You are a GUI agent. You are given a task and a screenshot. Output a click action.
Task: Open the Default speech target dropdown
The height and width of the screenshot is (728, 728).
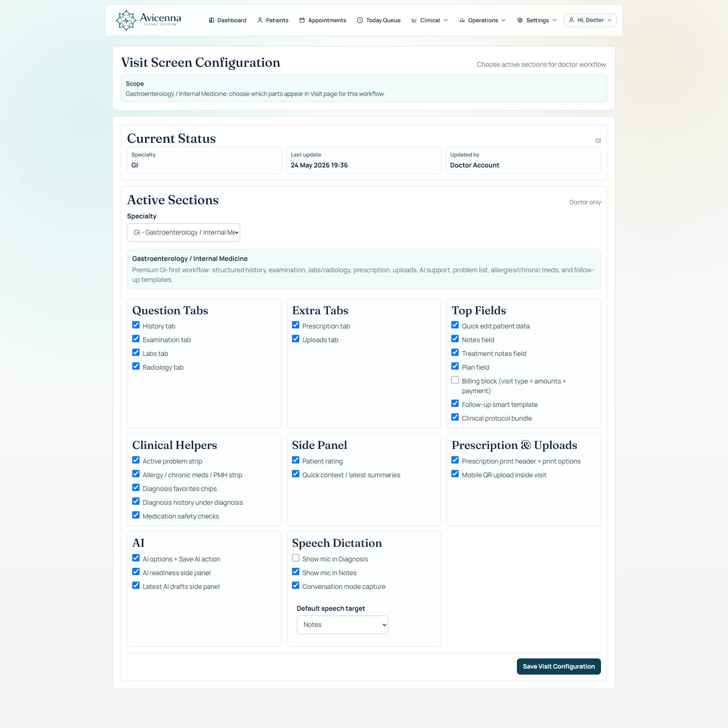[343, 625]
